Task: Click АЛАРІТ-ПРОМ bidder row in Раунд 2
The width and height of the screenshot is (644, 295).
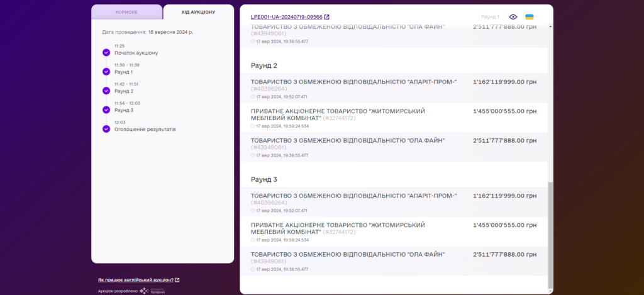Action: pyautogui.click(x=394, y=88)
